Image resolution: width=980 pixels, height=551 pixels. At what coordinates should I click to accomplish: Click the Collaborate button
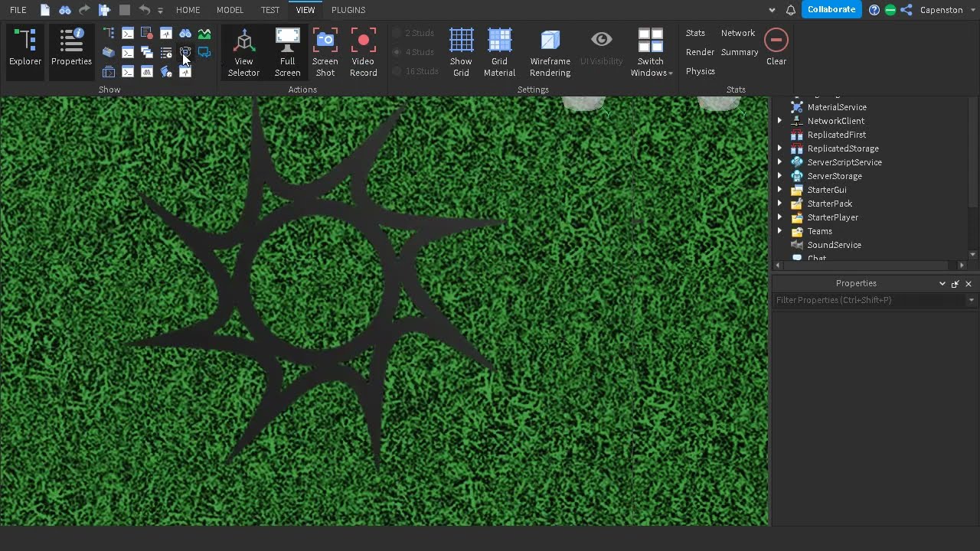click(831, 10)
